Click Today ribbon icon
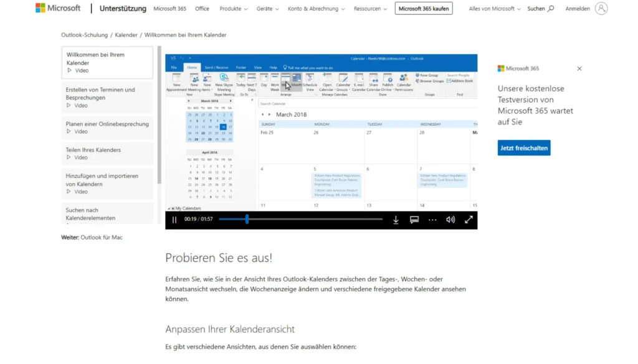The image size is (638, 364). (241, 80)
